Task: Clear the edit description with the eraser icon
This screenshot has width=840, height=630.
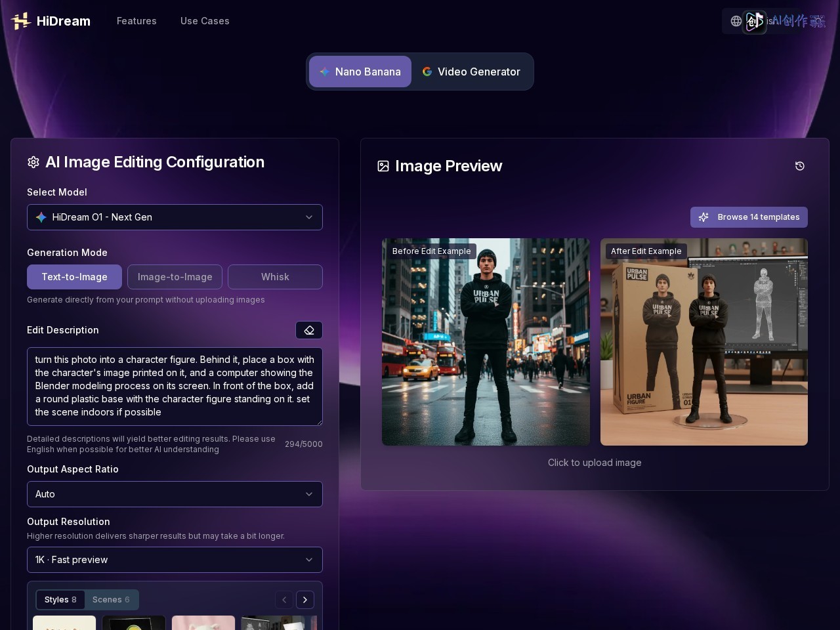Action: coord(309,330)
